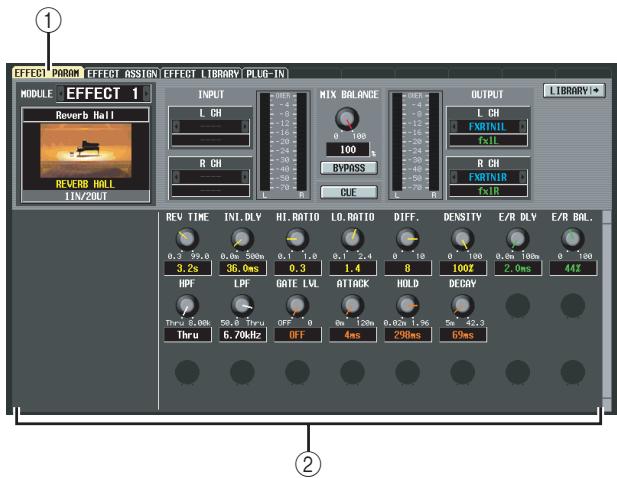Click the HPF value Thru
617x478 pixels.
[x=188, y=335]
